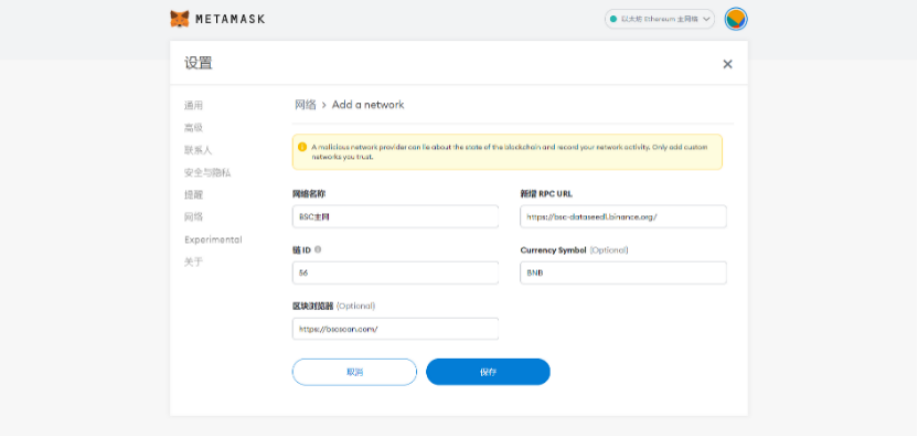Open the 关于 (About) tab
Viewport: 918px width, 438px height.
click(193, 262)
